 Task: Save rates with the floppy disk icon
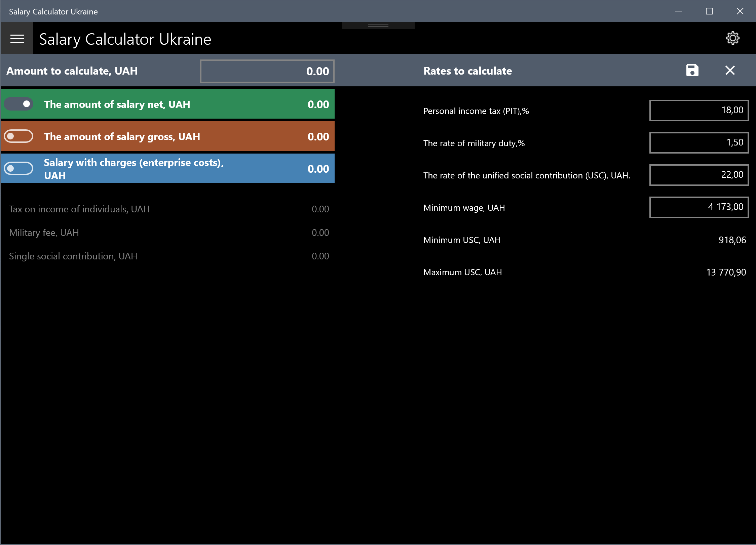(x=692, y=71)
